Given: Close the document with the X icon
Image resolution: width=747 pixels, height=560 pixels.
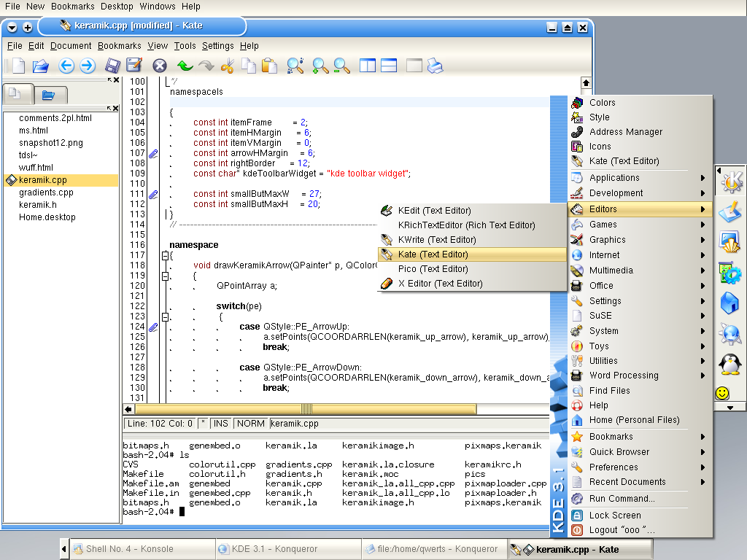Looking at the screenshot, I should [x=160, y=66].
